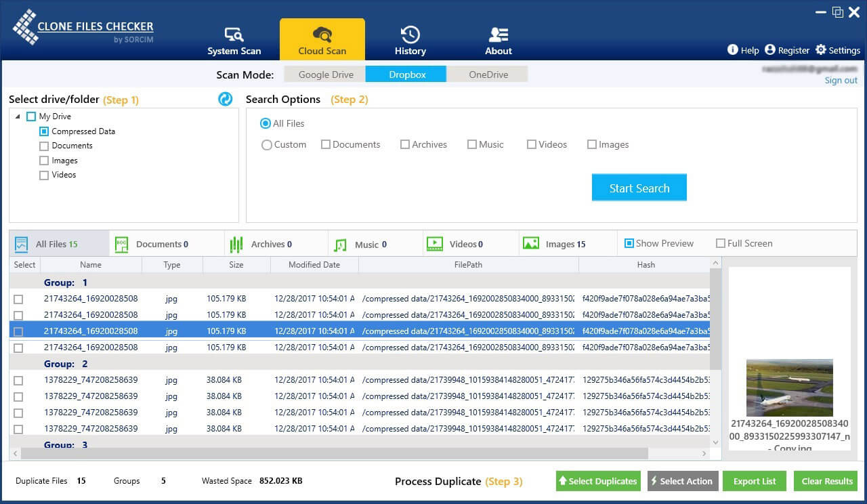Image resolution: width=867 pixels, height=504 pixels.
Task: Tick the highlighted row's checkbox in Group 1
Action: click(x=18, y=331)
